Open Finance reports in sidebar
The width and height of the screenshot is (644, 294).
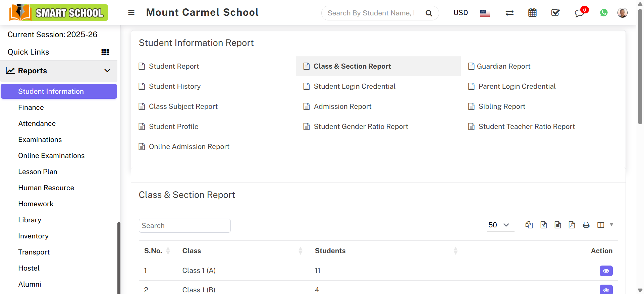pos(31,107)
